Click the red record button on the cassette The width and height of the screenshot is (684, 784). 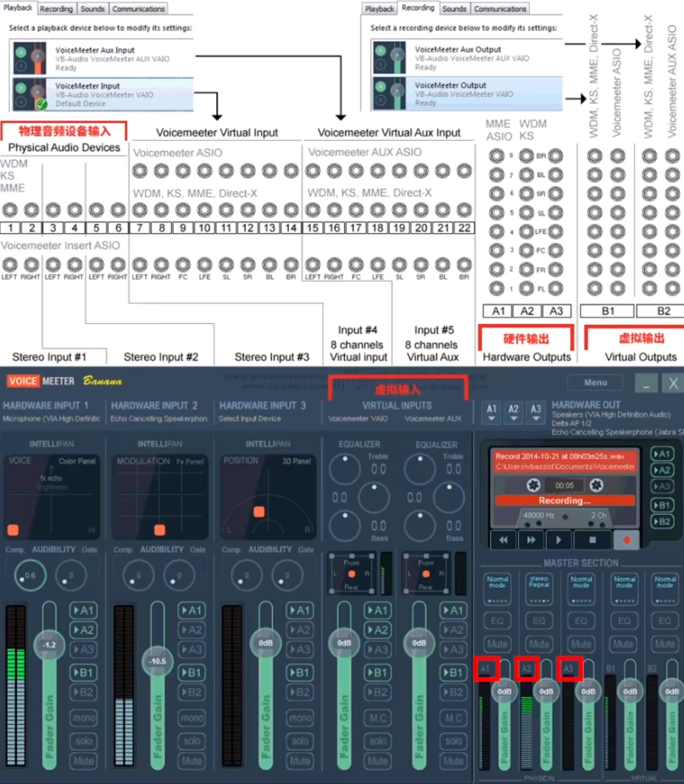(x=626, y=540)
